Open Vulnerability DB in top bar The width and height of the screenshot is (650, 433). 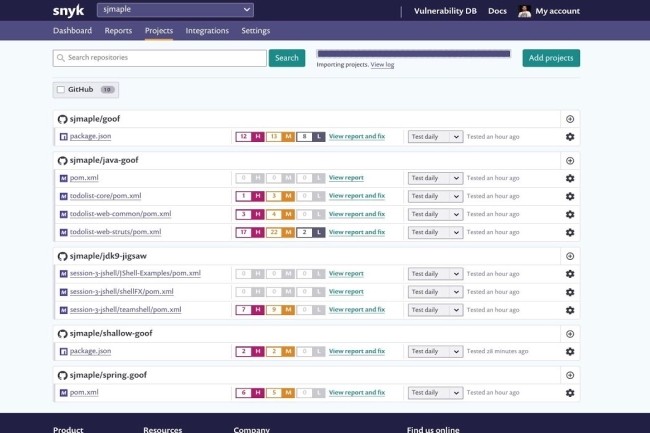click(445, 11)
